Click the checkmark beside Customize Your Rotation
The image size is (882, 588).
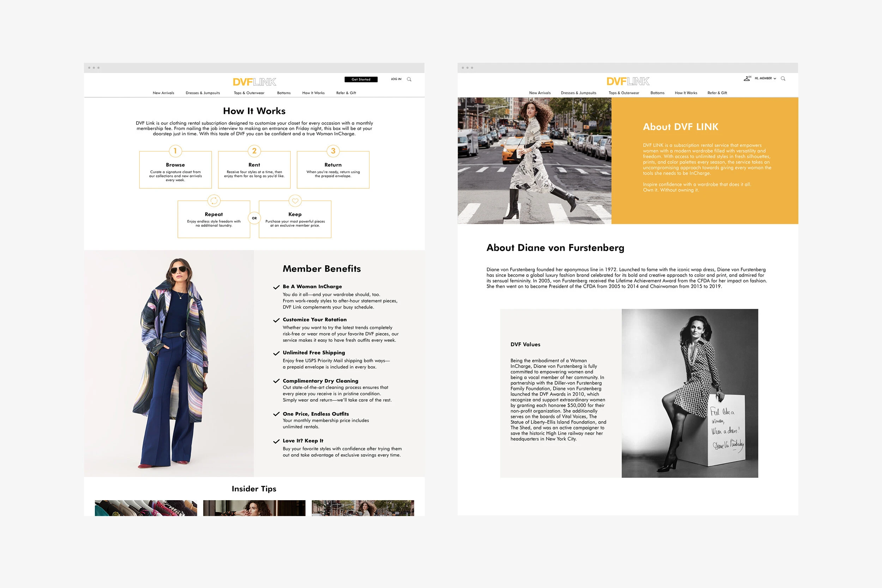(x=276, y=320)
